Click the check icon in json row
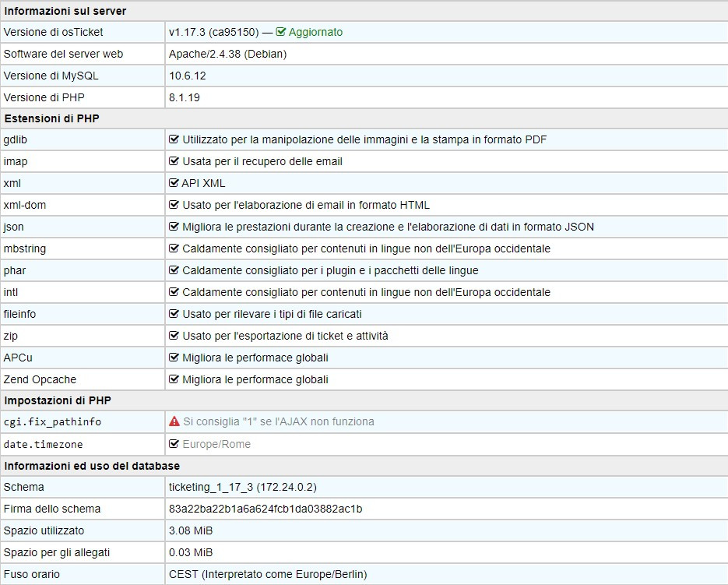Viewport: 728px width, 585px height. click(174, 227)
